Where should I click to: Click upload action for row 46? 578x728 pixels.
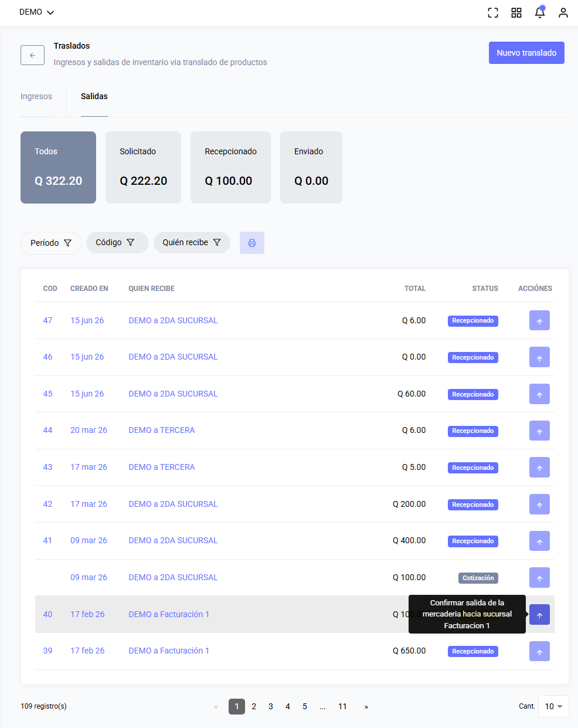point(539,357)
